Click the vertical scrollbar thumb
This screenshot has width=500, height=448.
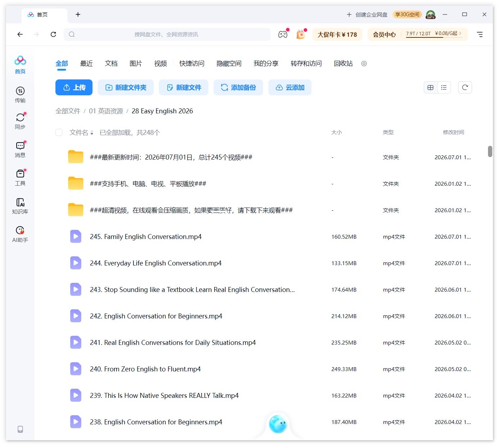(490, 151)
